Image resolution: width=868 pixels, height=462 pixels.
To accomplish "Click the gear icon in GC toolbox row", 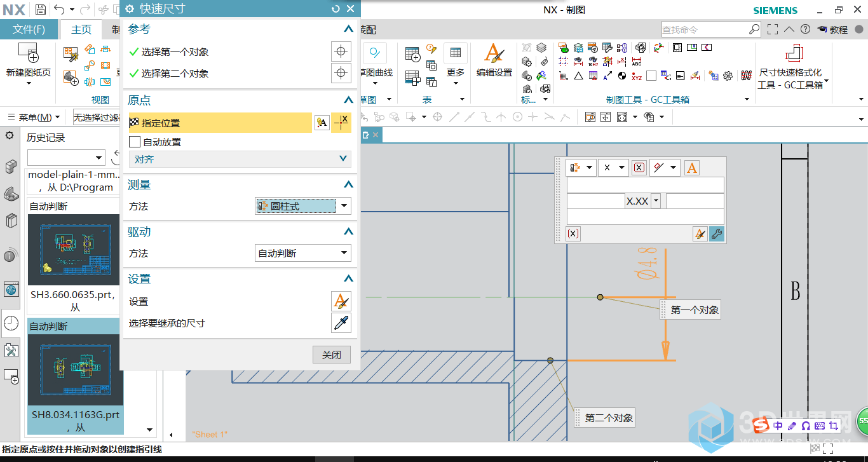I will 728,76.
